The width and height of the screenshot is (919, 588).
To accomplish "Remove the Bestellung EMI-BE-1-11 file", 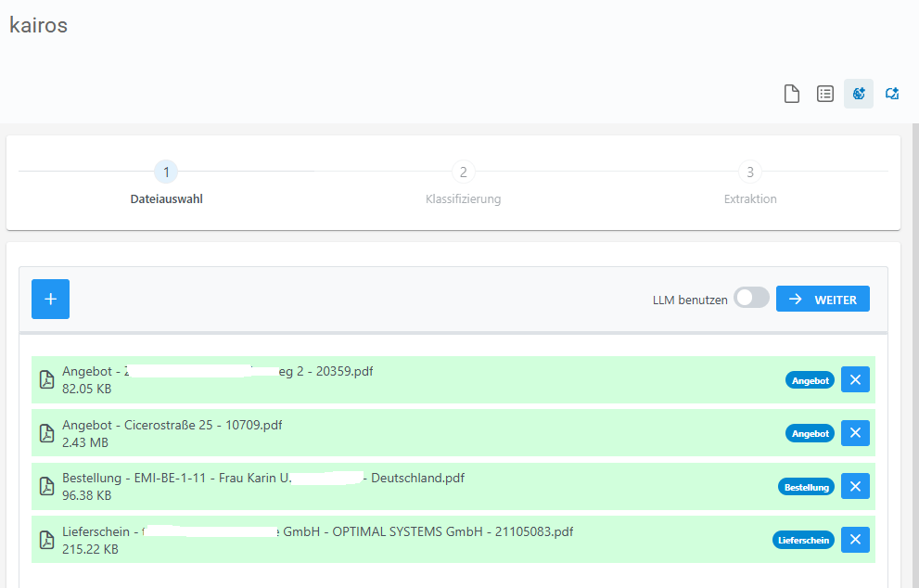I will click(x=855, y=486).
